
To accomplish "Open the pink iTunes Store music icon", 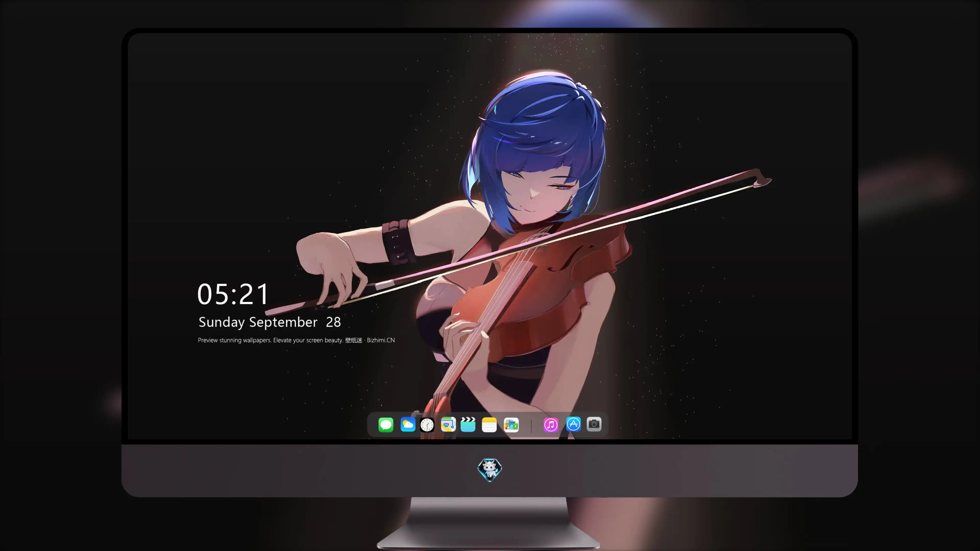I will [551, 424].
